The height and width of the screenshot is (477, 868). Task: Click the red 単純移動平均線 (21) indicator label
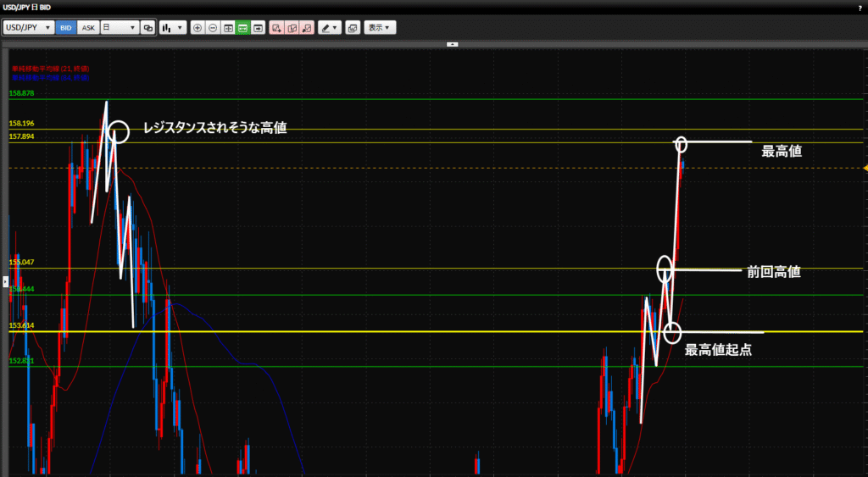click(51, 68)
